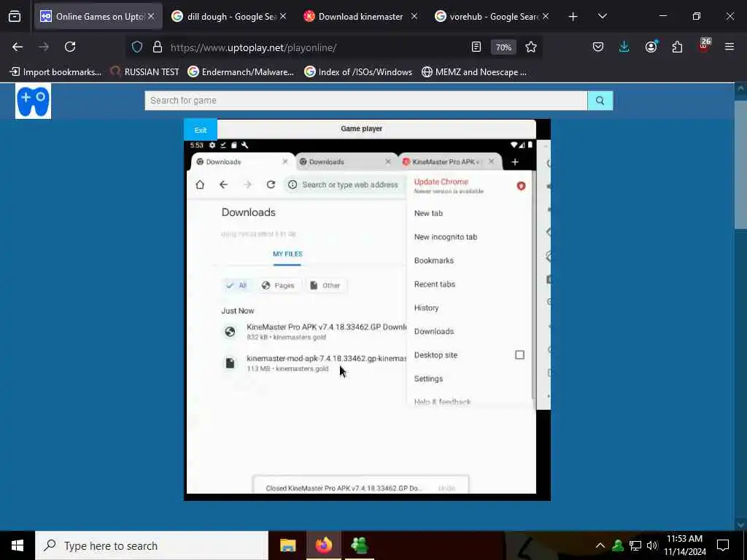This screenshot has width=747, height=560.
Task: Close the Online Games on UptoPlay tab
Action: [x=150, y=17]
